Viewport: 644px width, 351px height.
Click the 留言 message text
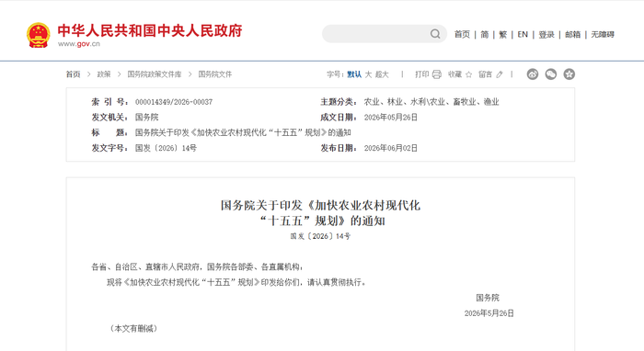tap(485, 74)
